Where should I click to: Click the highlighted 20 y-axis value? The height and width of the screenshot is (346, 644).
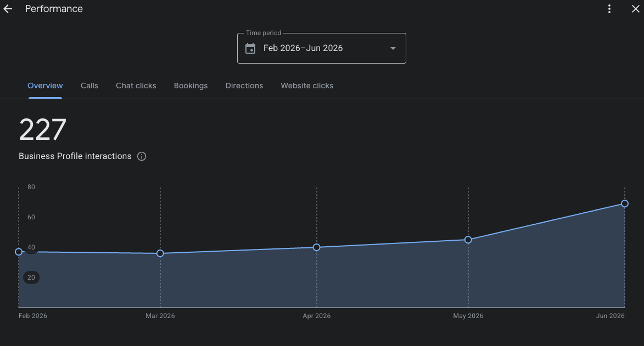[31, 277]
